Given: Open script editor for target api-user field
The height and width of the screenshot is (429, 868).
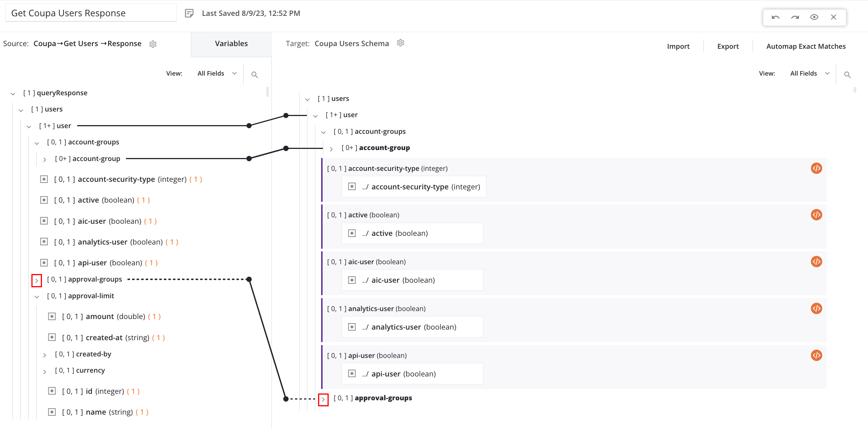Looking at the screenshot, I should coord(816,355).
